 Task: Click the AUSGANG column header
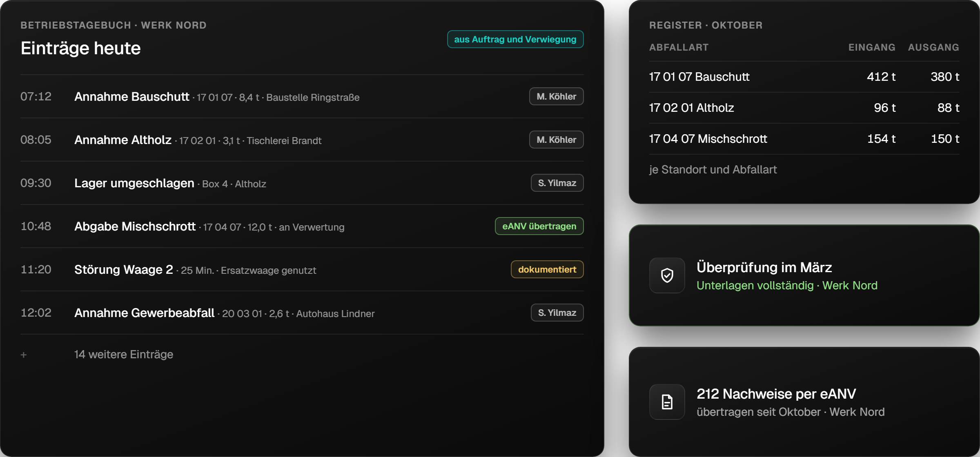(933, 47)
